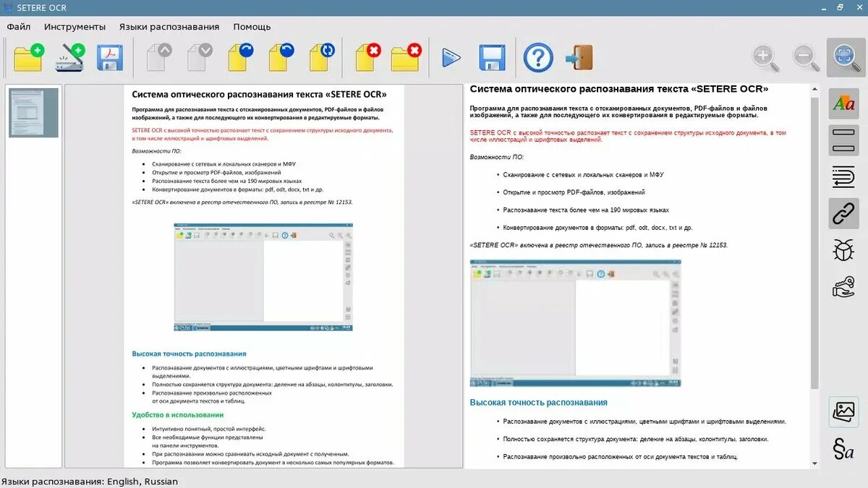Click the scroll down arrow of text pane
The height and width of the screenshot is (488, 868).
pos(814,463)
